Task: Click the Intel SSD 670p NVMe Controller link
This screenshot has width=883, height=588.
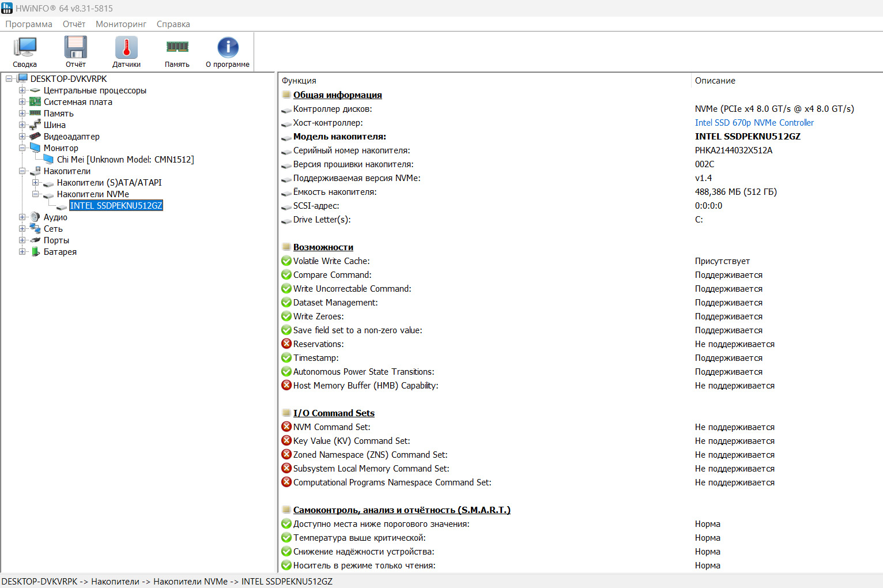Action: click(754, 123)
